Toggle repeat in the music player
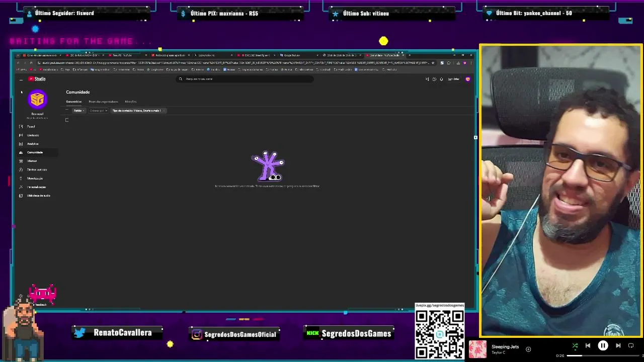Image resolution: width=644 pixels, height=362 pixels. click(x=631, y=345)
